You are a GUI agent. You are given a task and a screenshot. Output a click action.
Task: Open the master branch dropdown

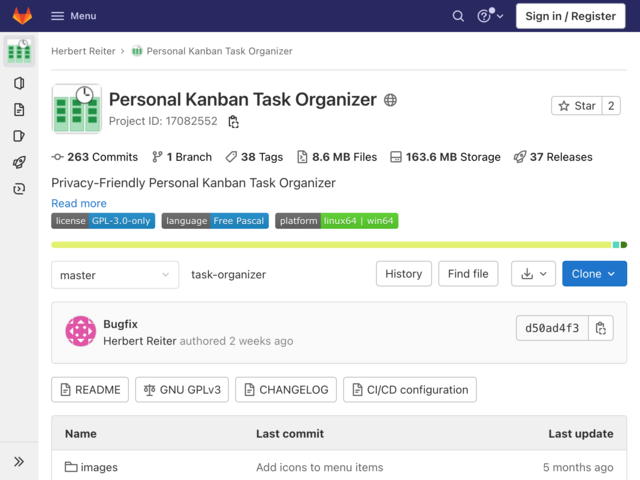click(115, 275)
